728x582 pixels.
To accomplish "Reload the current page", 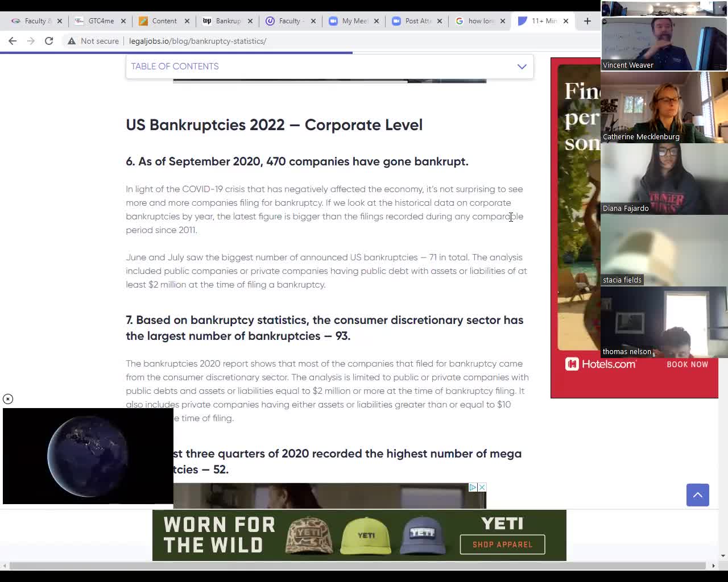I will tap(49, 41).
